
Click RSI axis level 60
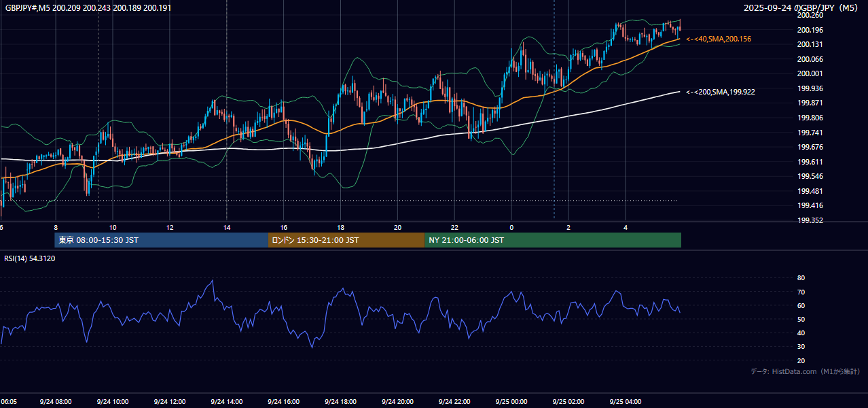801,305
